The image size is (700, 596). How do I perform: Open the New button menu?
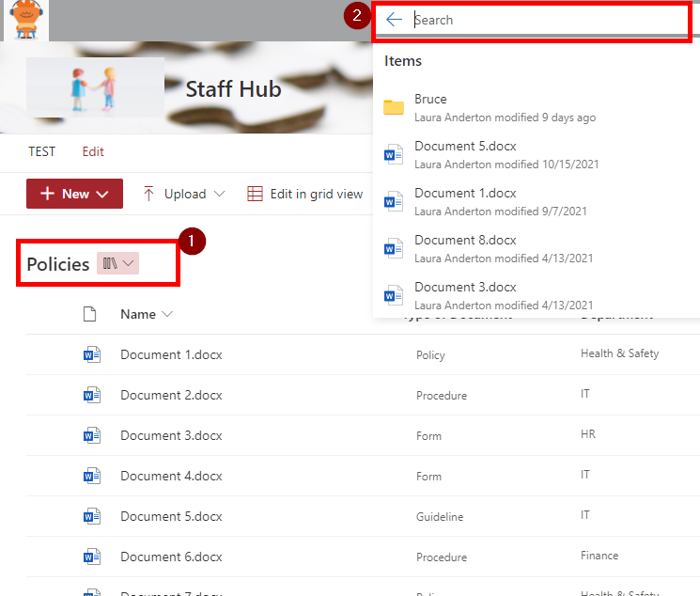(x=74, y=194)
